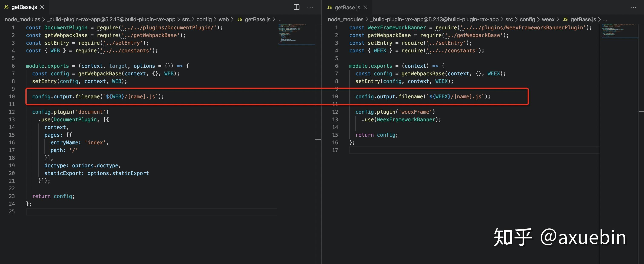The image size is (644, 264).
Task: Click 'config' in the left breadcrumb
Action: click(204, 19)
